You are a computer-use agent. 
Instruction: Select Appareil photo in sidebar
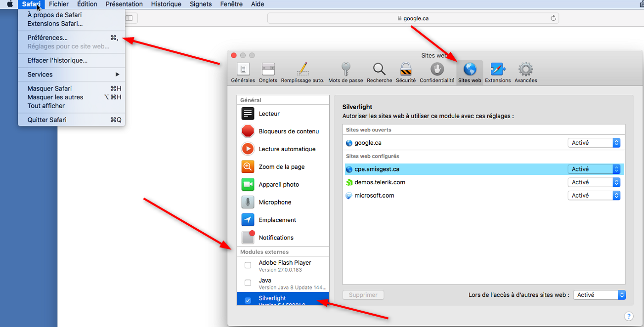point(283,185)
